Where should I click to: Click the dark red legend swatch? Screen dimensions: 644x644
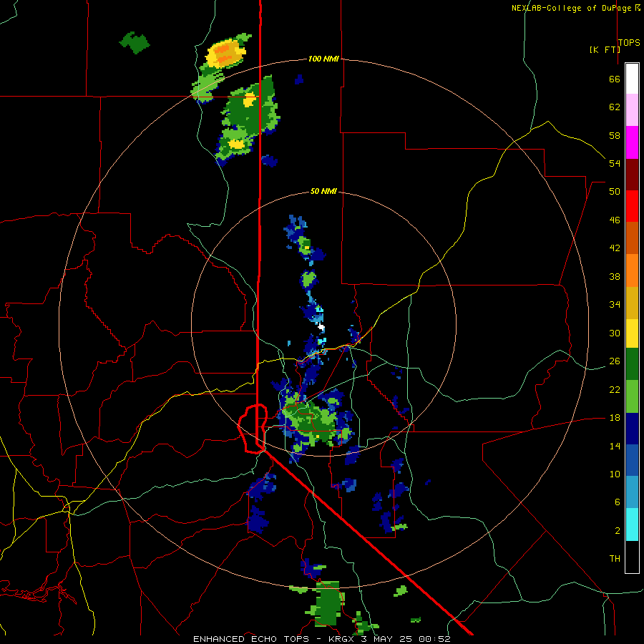click(632, 175)
